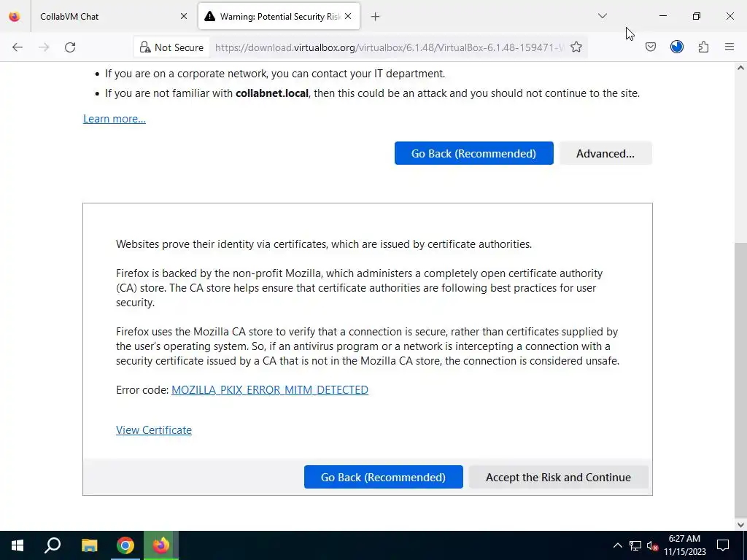Viewport: 747px width, 560px height.
Task: Go back one page in browser
Action: point(18,47)
